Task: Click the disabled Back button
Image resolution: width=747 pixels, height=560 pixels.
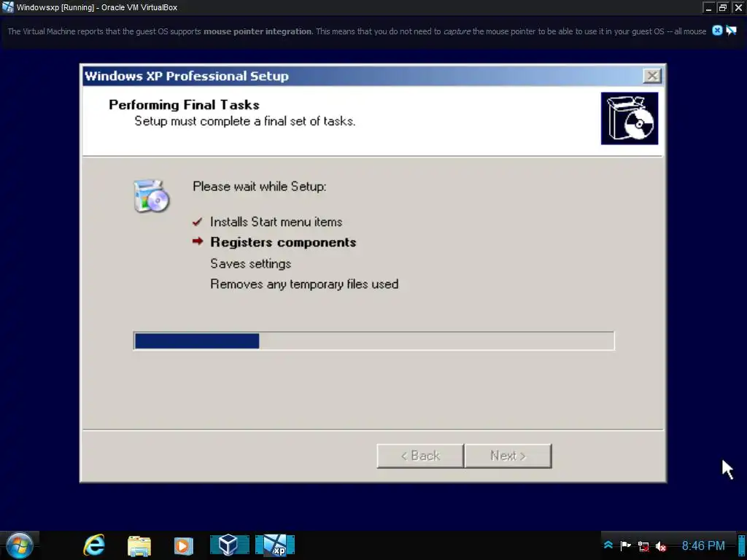Action: 420,456
